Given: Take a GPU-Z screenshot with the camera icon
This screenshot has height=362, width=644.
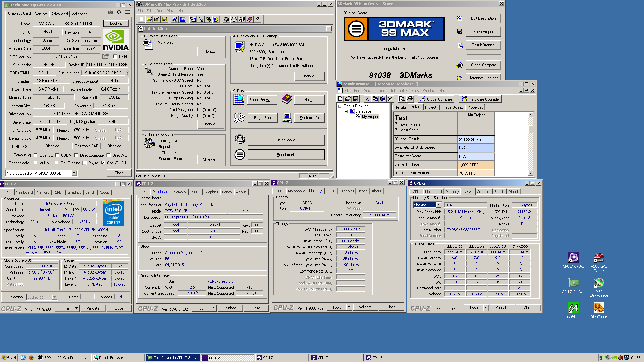Looking at the screenshot, I should tap(110, 12).
